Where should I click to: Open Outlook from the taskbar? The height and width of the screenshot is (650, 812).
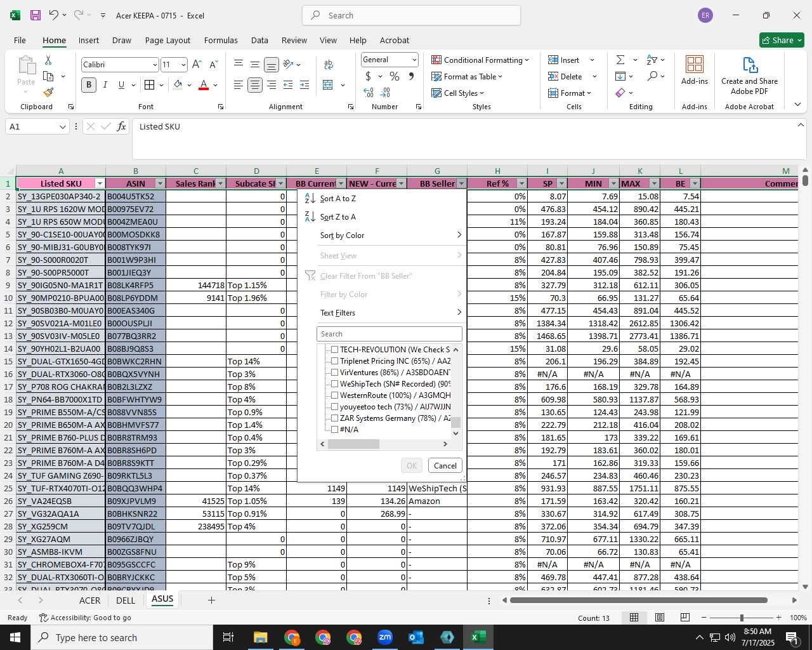click(416, 637)
